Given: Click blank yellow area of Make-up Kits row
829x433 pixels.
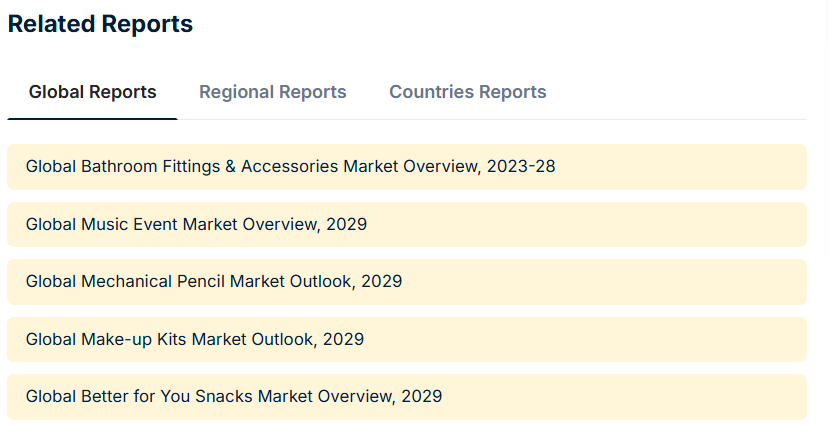Looking at the screenshot, I should click(x=600, y=339).
